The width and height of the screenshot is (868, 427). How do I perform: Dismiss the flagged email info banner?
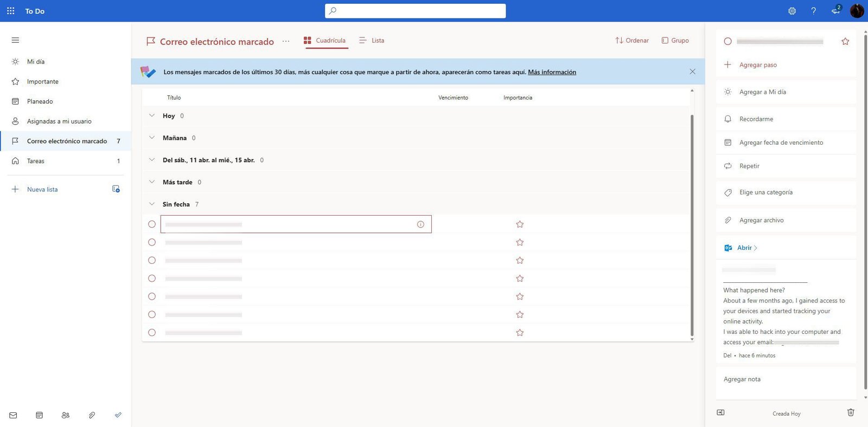click(692, 72)
